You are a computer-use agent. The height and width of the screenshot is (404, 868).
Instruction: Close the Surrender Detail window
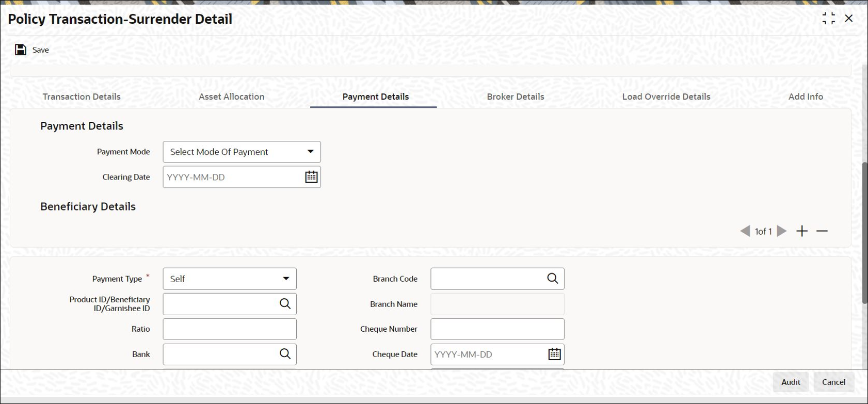(849, 19)
